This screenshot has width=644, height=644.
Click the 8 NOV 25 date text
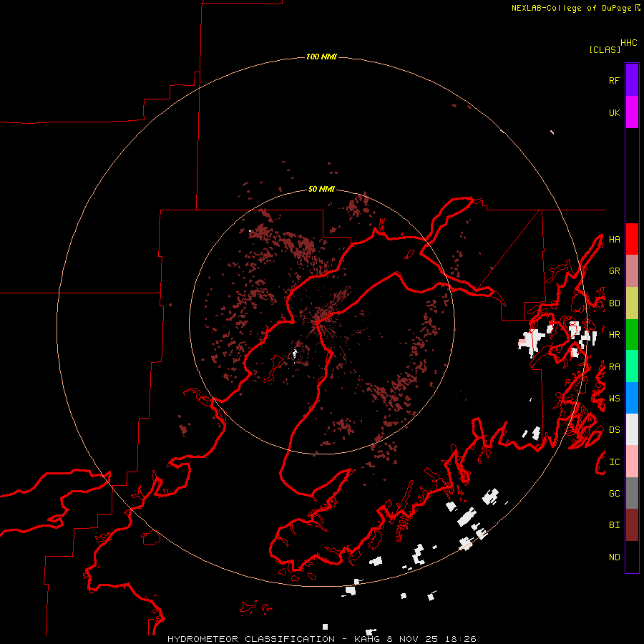click(x=414, y=639)
